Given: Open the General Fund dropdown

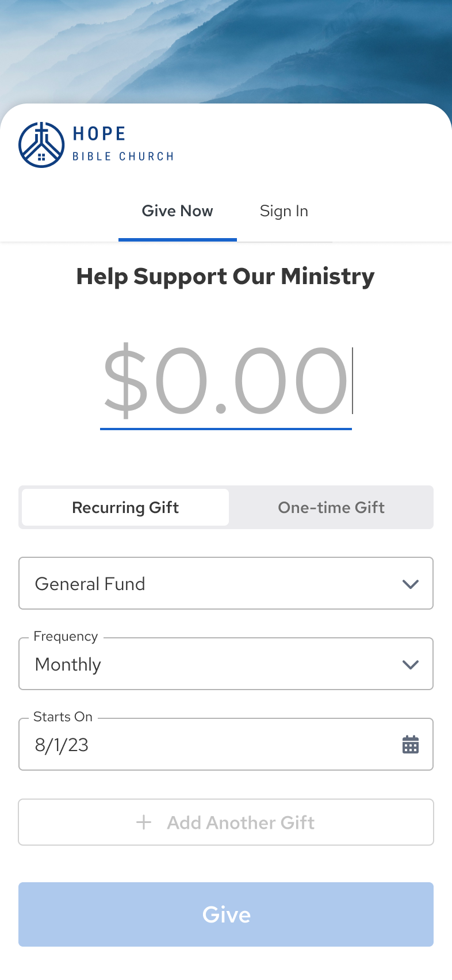Looking at the screenshot, I should pos(225,583).
